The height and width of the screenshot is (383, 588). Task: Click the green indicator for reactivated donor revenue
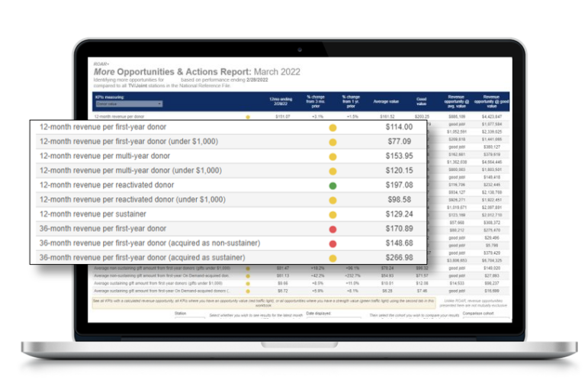[x=333, y=185]
